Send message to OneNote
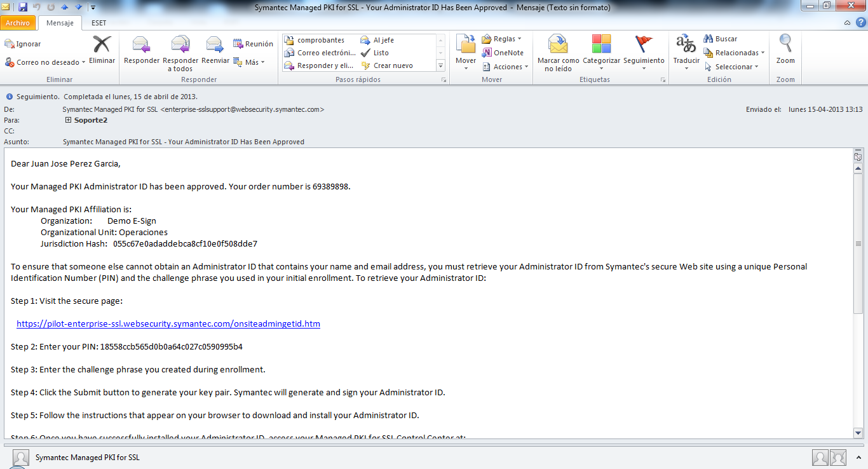The image size is (868, 469). click(503, 53)
